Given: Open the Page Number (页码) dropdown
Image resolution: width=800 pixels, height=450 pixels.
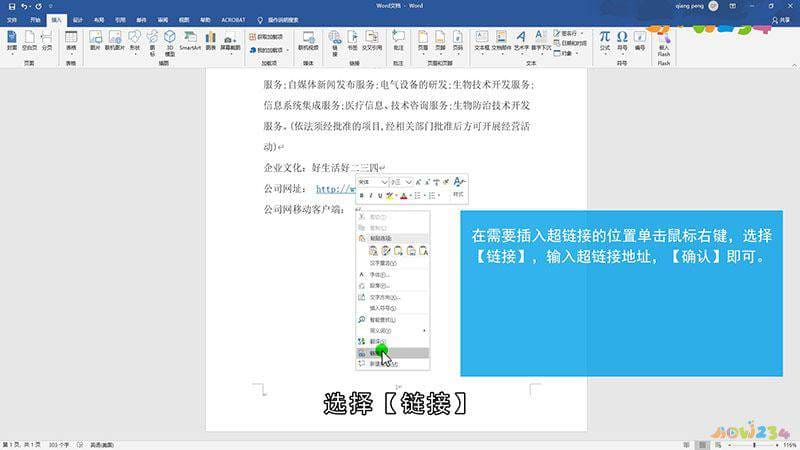Looking at the screenshot, I should tap(458, 41).
